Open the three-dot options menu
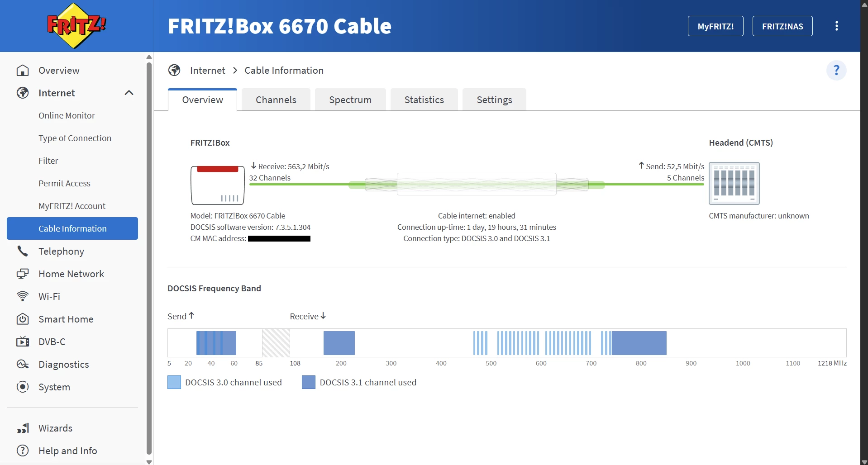Image resolution: width=868 pixels, height=465 pixels. (x=837, y=26)
